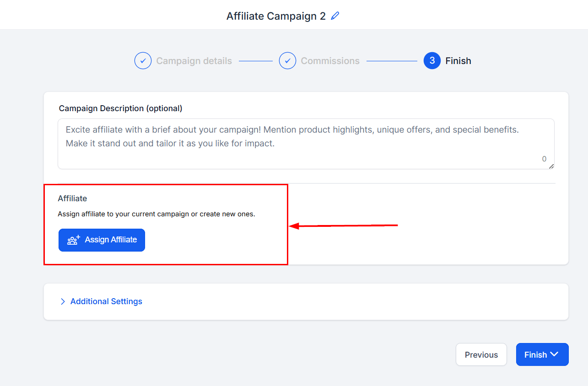The image size is (588, 386).
Task: Click the Affiliate section heading
Action: coord(72,198)
